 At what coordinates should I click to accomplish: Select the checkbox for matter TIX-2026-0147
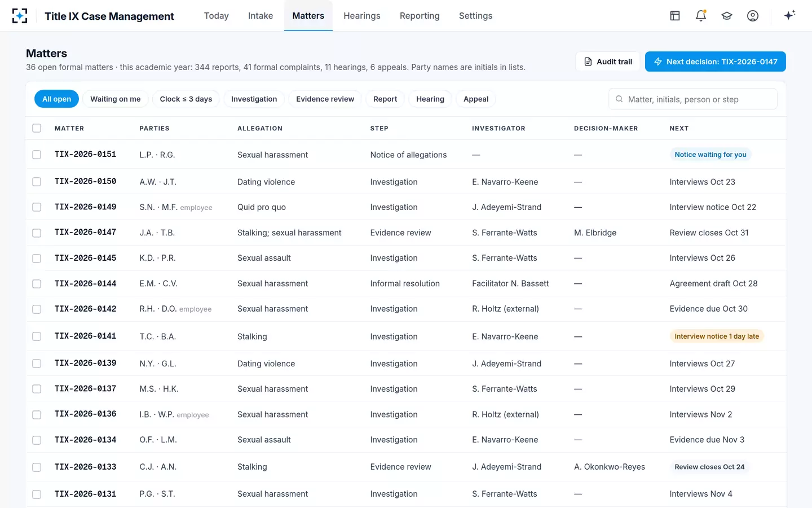click(x=37, y=233)
